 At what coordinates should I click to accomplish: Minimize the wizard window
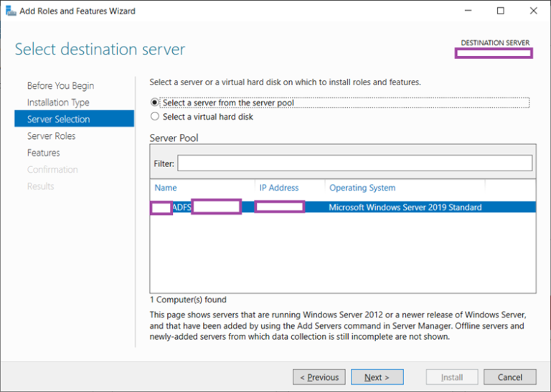tap(468, 11)
